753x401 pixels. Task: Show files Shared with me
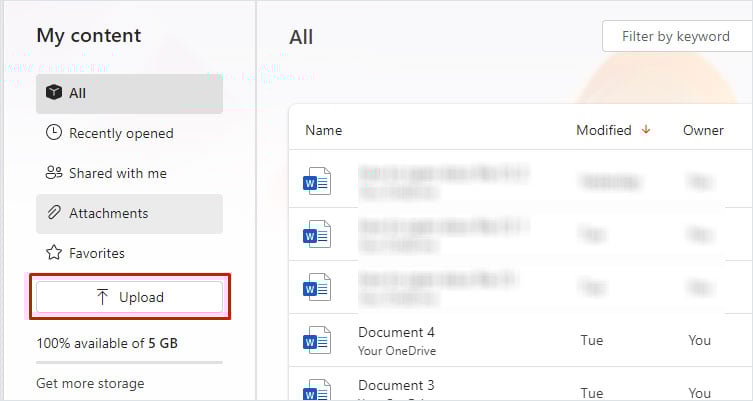coord(129,173)
